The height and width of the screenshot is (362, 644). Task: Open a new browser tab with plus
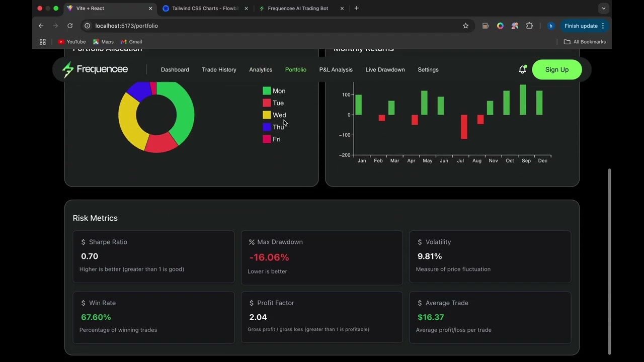coord(356,8)
